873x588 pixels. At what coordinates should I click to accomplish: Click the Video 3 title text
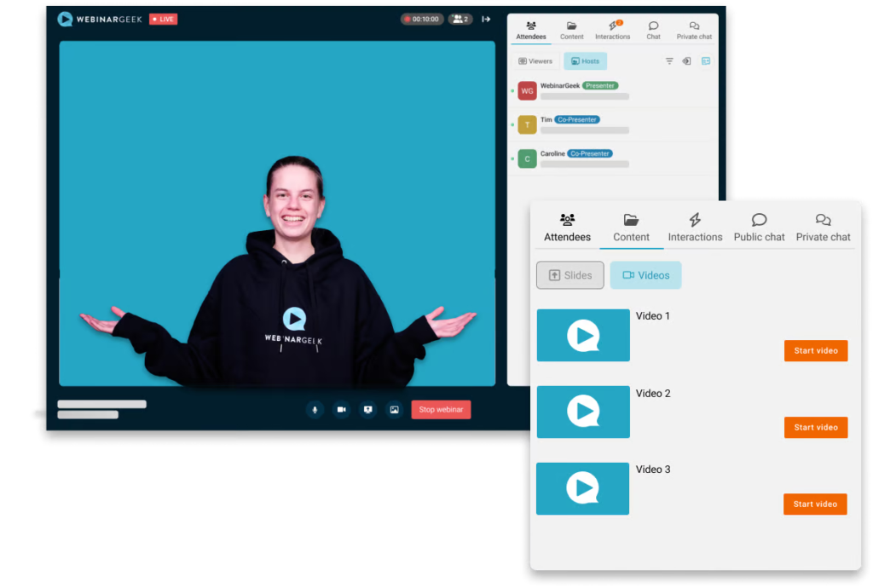pyautogui.click(x=653, y=470)
